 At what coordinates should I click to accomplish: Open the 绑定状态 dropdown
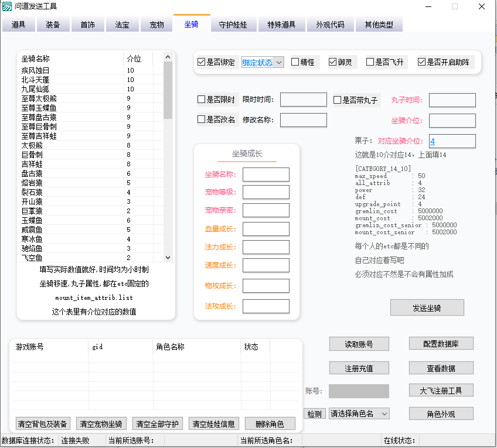(x=263, y=62)
